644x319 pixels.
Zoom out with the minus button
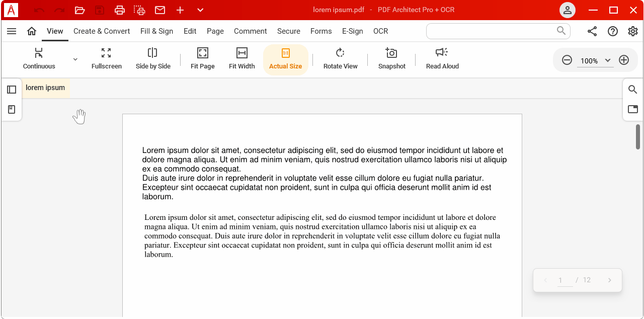(567, 60)
